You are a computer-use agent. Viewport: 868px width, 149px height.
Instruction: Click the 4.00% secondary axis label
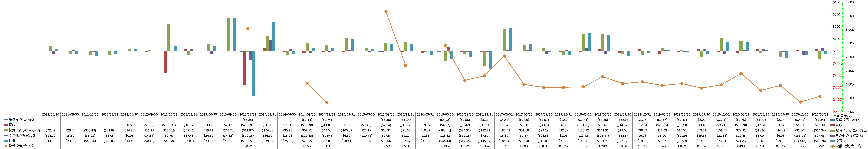[x=850, y=2]
